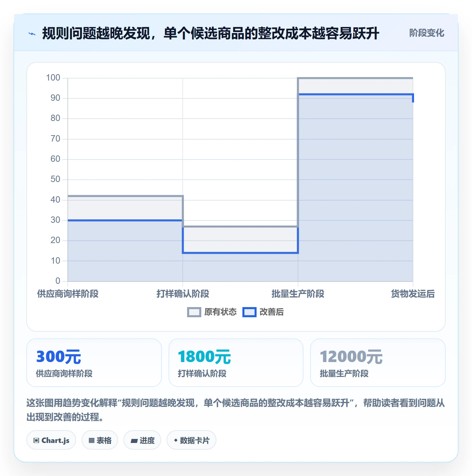472x476 pixels.
Task: Click the 供应商询样阶段 x-axis label
Action: click(x=68, y=294)
